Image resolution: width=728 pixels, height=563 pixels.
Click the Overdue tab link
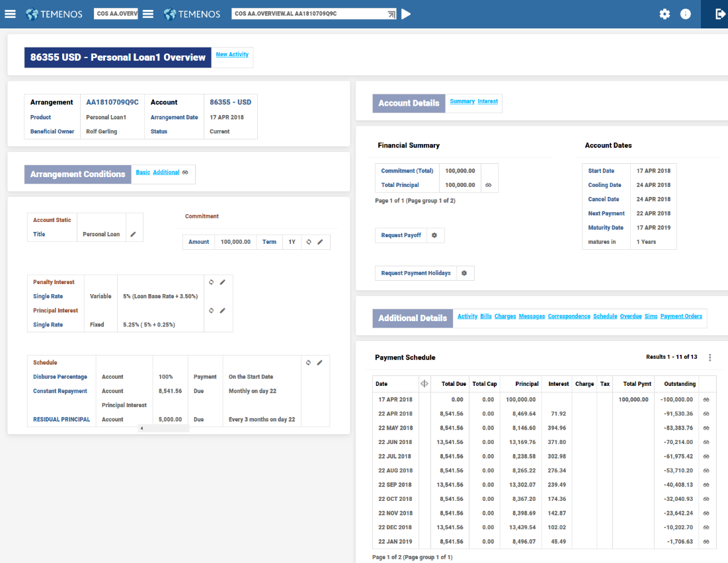point(631,317)
